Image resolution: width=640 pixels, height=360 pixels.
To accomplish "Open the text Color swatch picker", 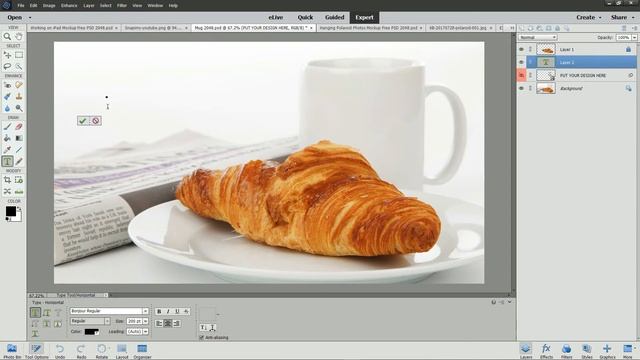I will [x=91, y=331].
